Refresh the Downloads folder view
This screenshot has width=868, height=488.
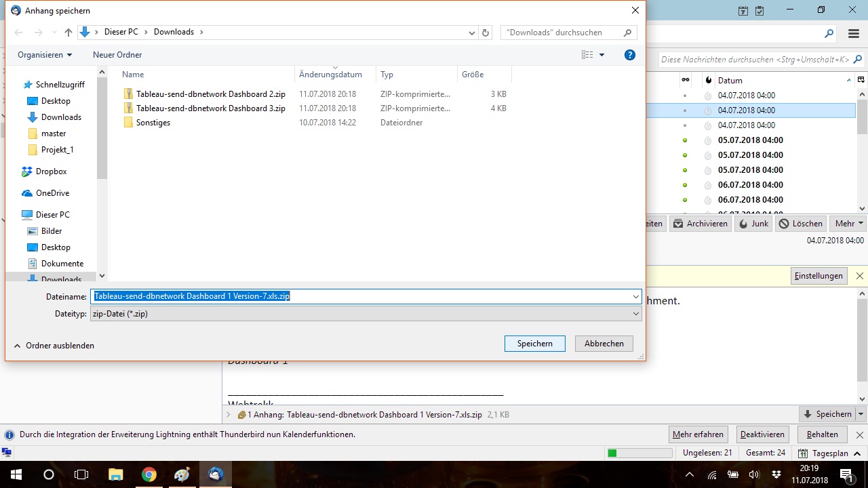tap(486, 33)
